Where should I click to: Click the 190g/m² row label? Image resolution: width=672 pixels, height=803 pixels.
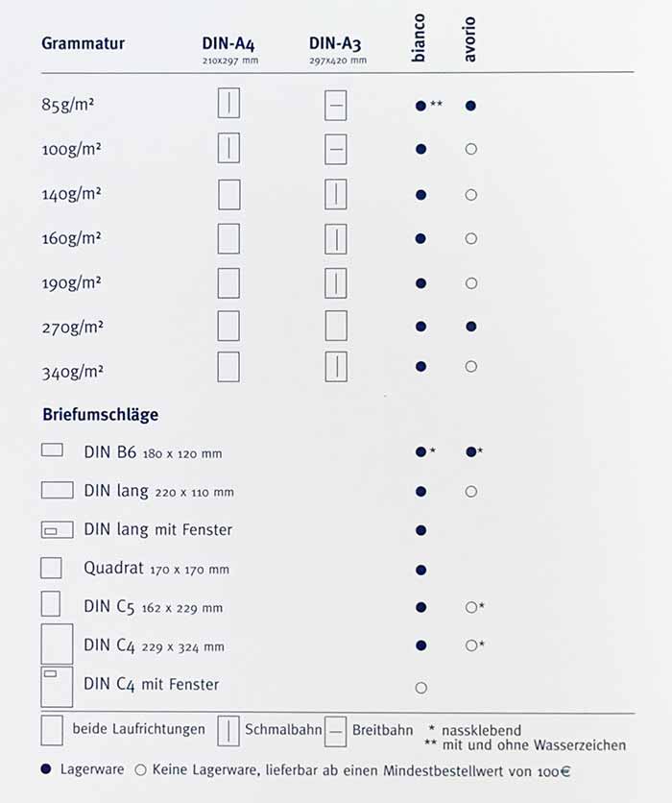(x=72, y=282)
